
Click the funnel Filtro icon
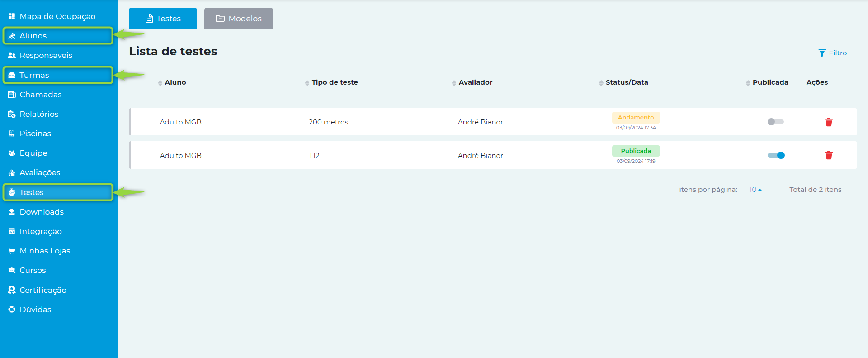tap(822, 53)
